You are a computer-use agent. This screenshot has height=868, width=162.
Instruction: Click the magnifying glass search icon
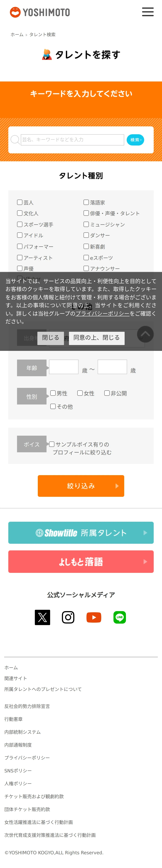click(15, 140)
